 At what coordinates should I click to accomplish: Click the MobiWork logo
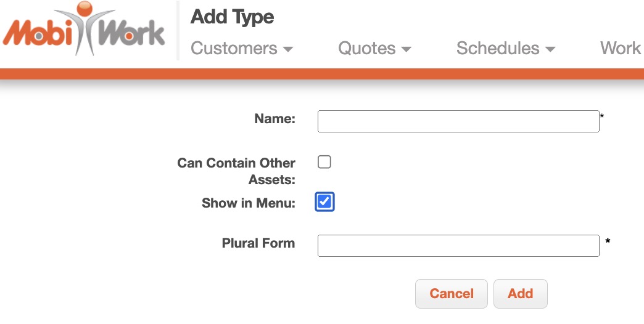click(x=85, y=30)
